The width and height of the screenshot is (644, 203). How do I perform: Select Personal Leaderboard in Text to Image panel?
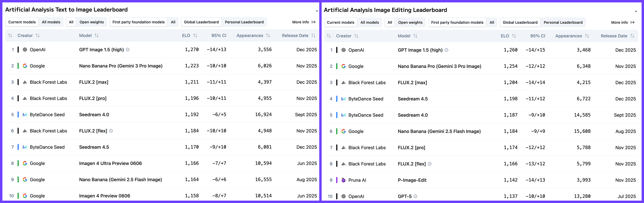pyautogui.click(x=244, y=22)
